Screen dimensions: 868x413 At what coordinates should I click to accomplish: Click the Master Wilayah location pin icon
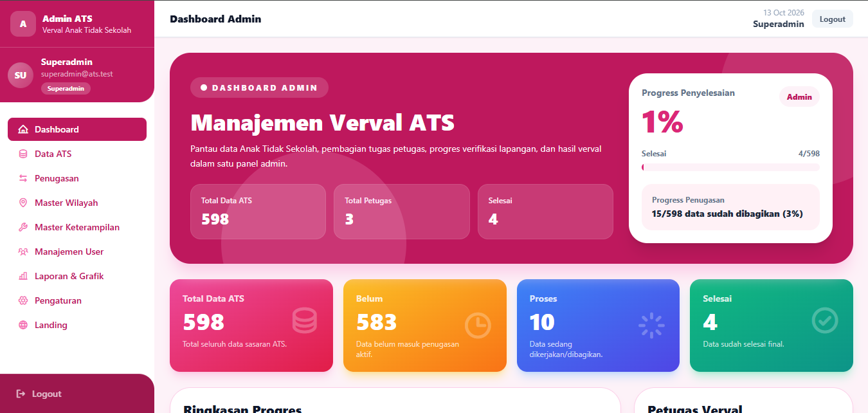coord(23,203)
